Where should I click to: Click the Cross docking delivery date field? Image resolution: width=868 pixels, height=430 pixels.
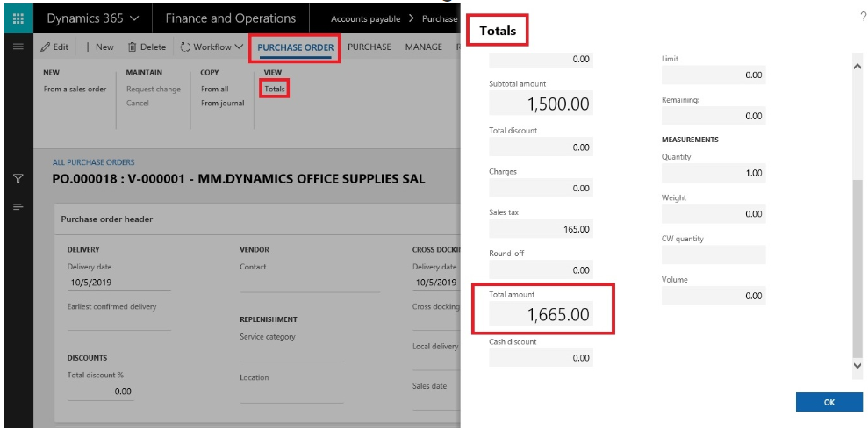point(436,283)
